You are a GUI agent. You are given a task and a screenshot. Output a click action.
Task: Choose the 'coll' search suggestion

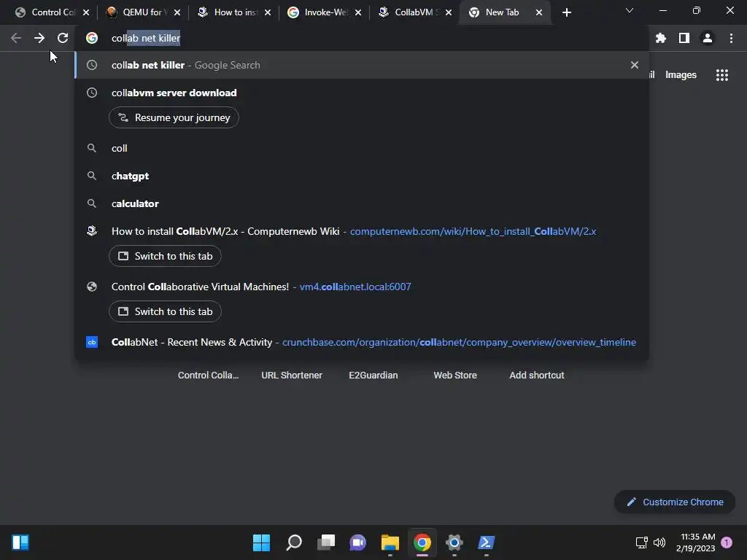[362, 148]
